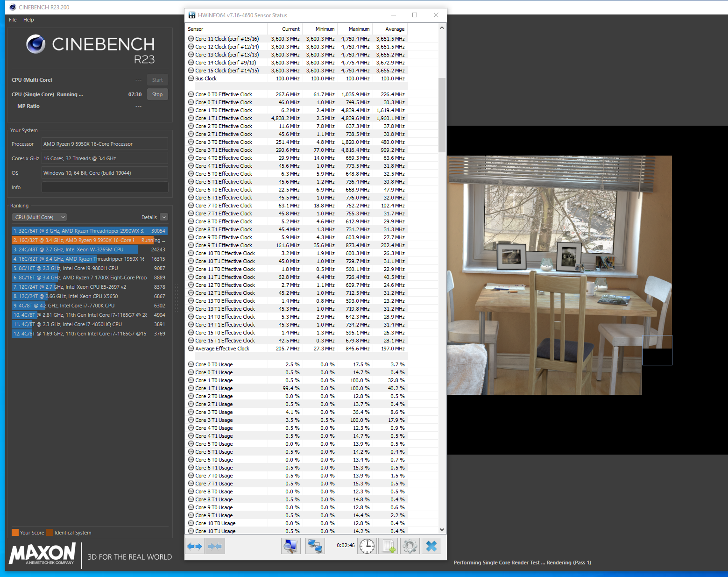Click the Core 1 T1 Effective Clock icon
This screenshot has height=577, width=728.
(191, 118)
